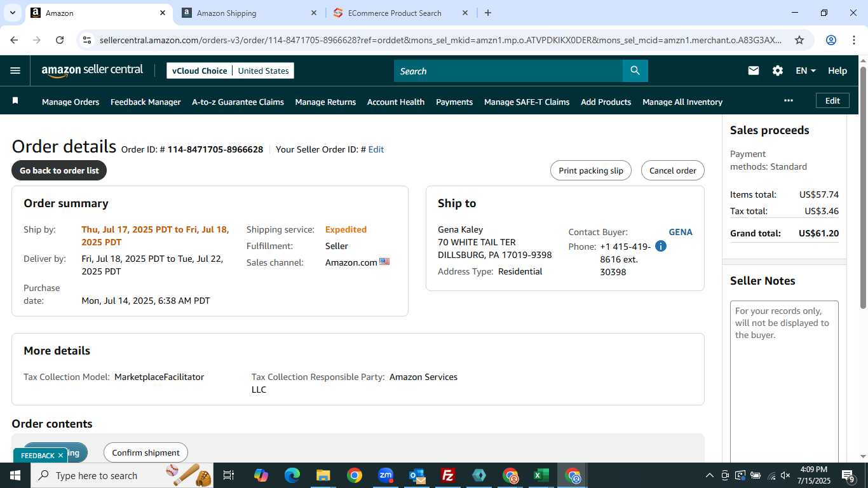
Task: Click browser back arrow
Action: (14, 40)
